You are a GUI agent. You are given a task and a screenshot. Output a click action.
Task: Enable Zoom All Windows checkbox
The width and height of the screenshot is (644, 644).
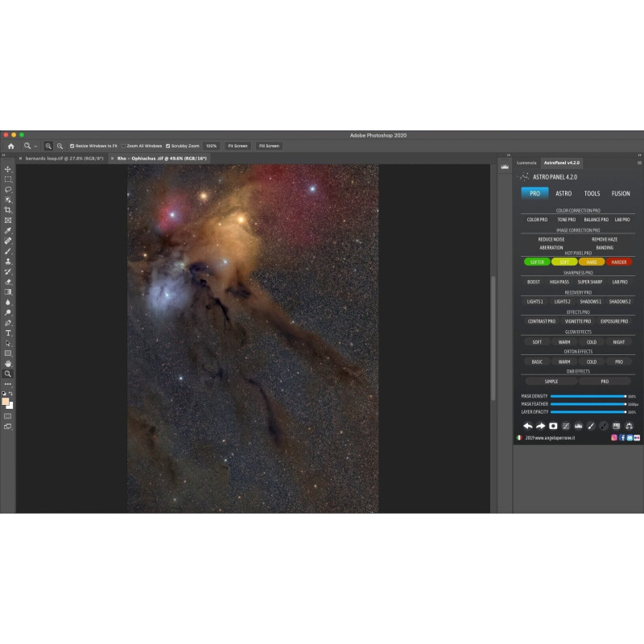click(x=123, y=146)
